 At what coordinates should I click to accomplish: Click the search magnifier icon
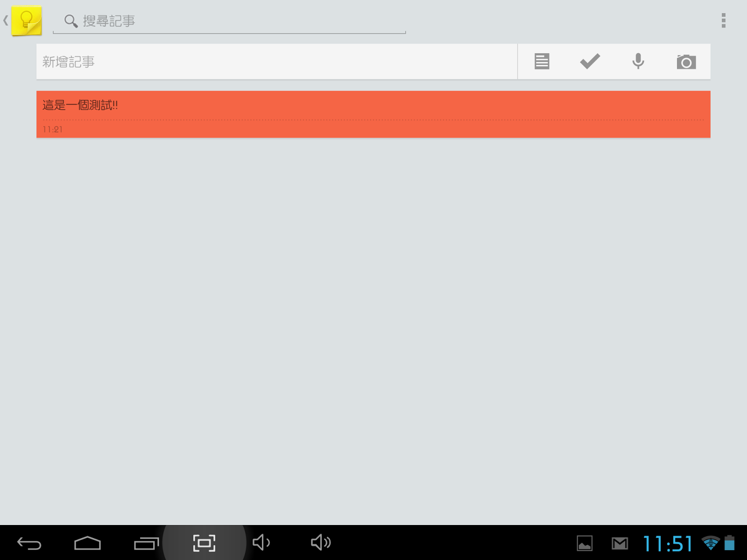click(71, 21)
